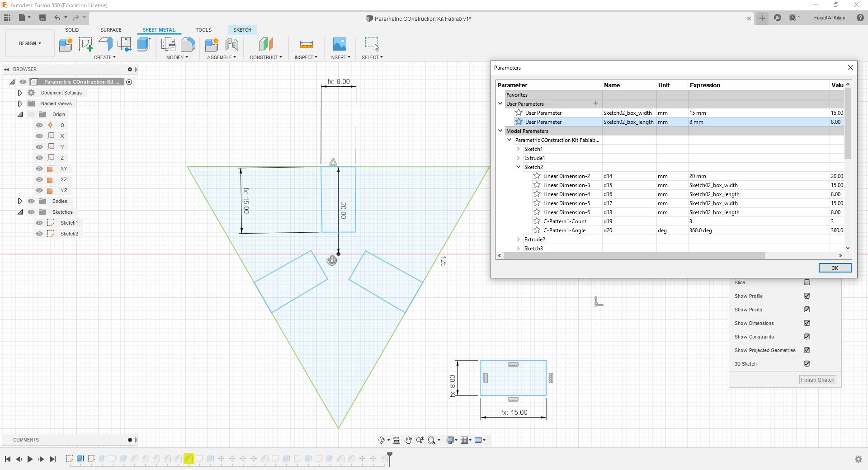Open the DESIGN workspace dropdown

point(30,43)
